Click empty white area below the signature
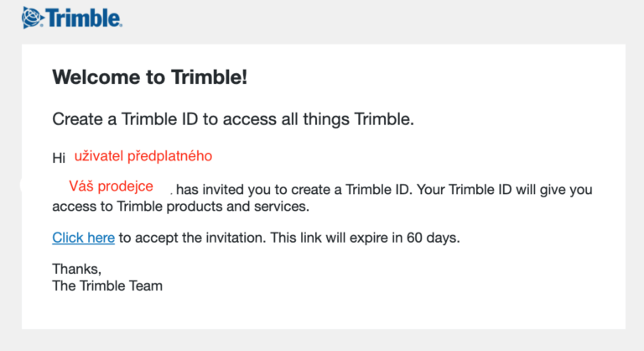The image size is (644, 351). tap(335, 311)
